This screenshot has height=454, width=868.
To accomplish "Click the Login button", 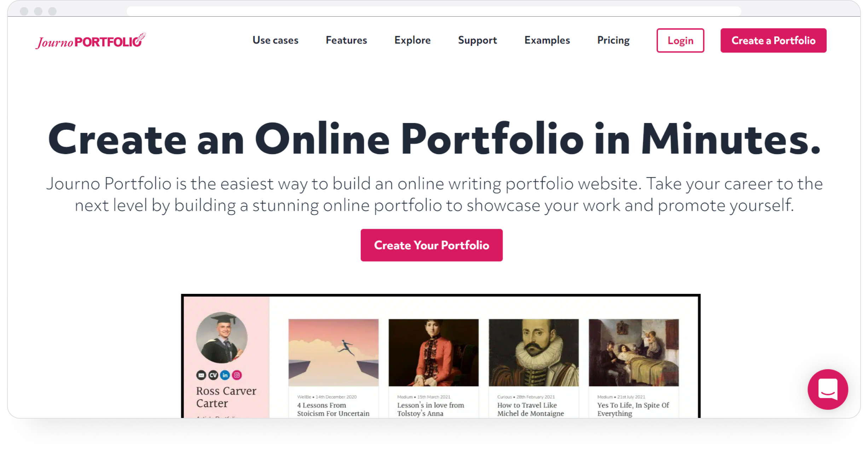I will tap(680, 41).
